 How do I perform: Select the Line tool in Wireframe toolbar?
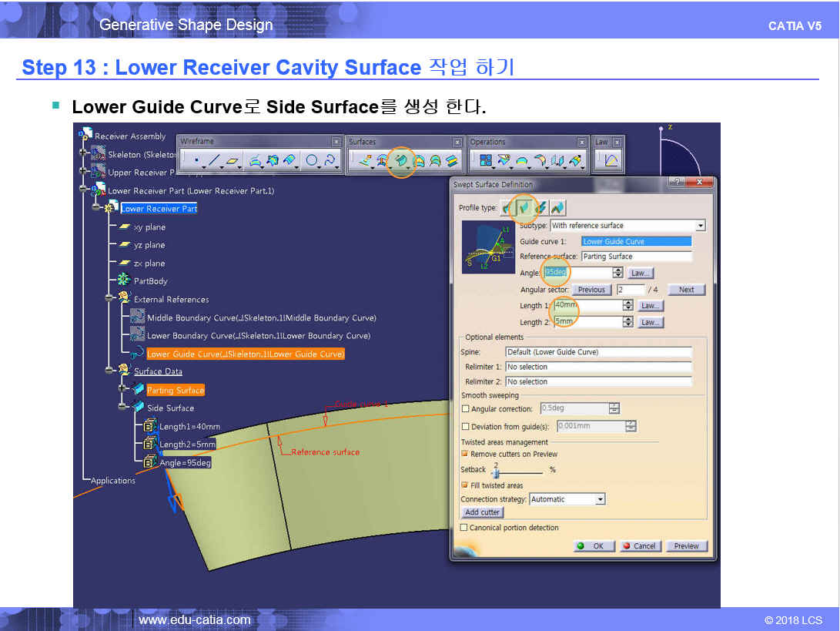click(215, 161)
